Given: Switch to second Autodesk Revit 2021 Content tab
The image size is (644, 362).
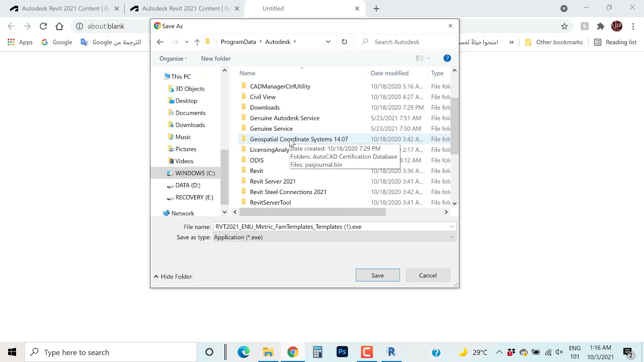Looking at the screenshot, I should click(x=184, y=9).
